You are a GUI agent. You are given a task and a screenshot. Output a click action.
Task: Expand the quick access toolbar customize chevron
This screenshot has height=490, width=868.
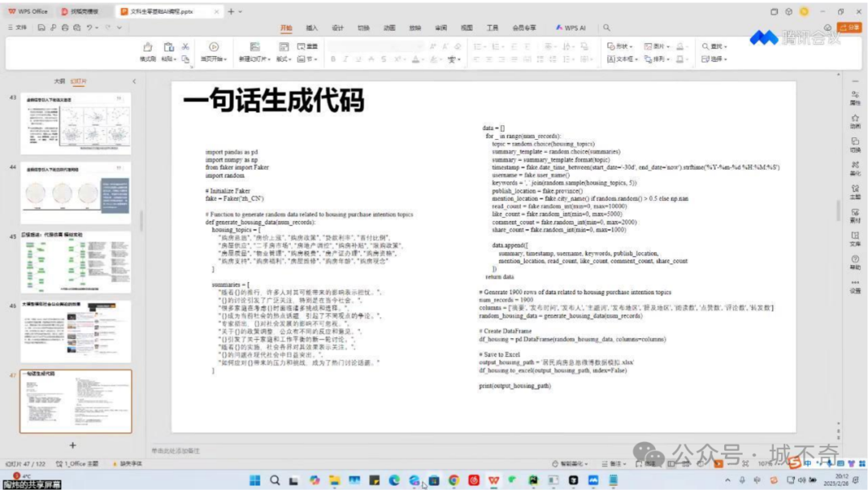(x=119, y=27)
